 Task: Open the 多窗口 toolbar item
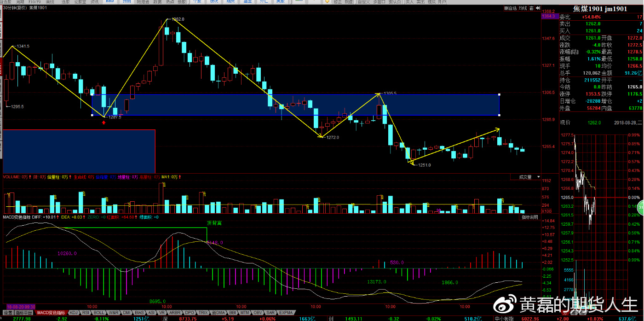(x=379, y=1)
